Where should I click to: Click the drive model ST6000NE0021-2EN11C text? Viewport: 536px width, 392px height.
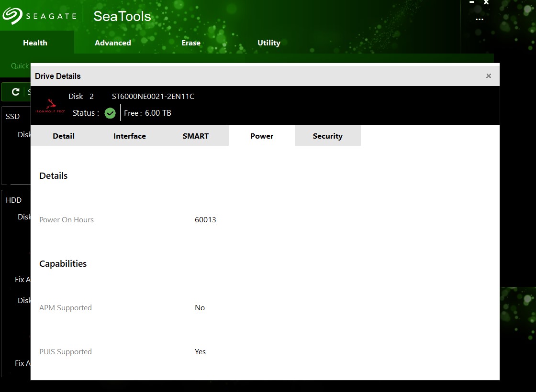tap(153, 96)
